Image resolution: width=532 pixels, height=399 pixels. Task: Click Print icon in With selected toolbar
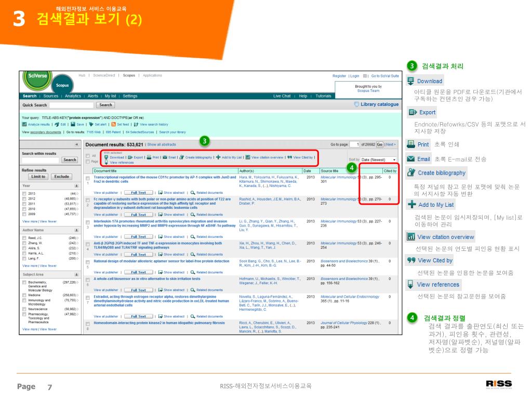[x=149, y=157]
